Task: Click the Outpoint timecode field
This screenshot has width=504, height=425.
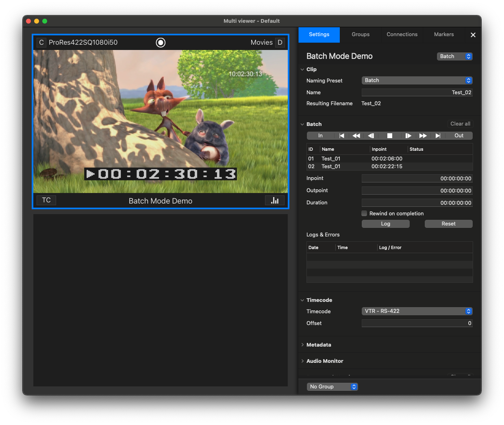Action: click(x=417, y=191)
